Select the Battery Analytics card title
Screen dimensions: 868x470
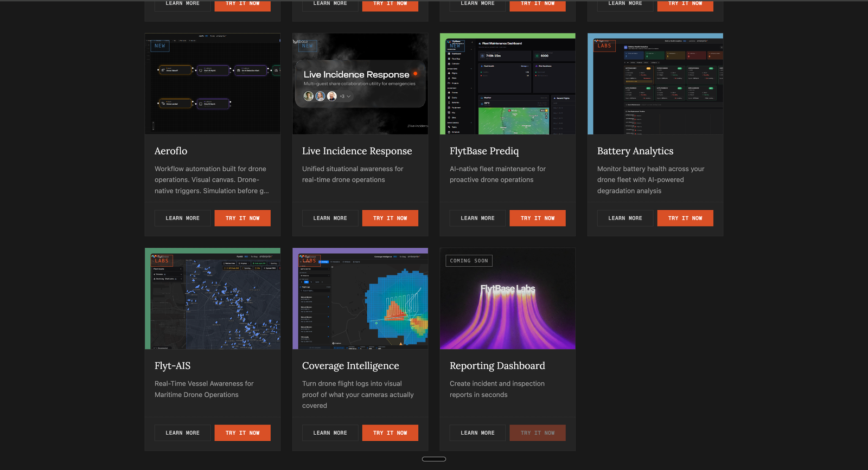pyautogui.click(x=635, y=151)
